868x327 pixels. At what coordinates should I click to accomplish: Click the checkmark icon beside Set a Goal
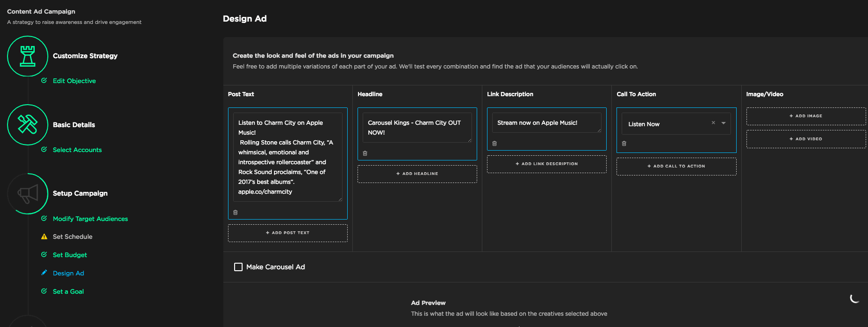coord(44,291)
